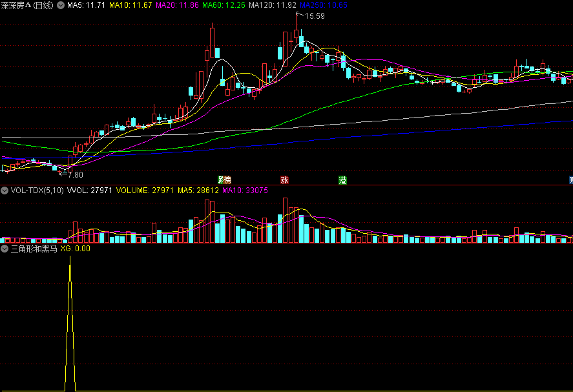
Task: Click the MA120: 11.92 label
Action: pos(272,5)
